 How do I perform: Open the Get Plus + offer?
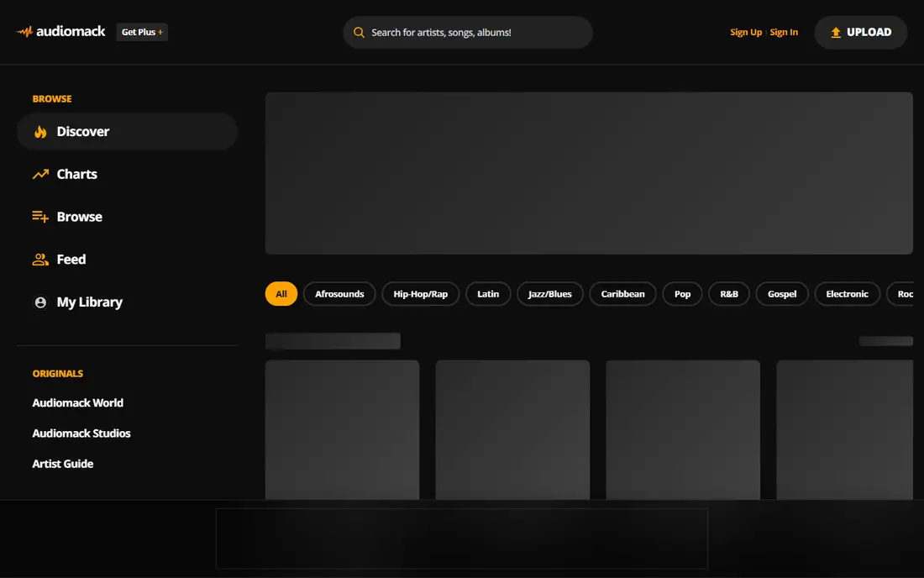point(142,32)
